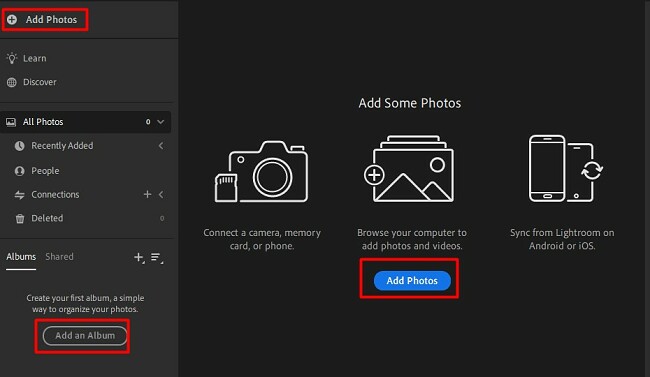This screenshot has height=377, width=650.
Task: Create new album with plus icon
Action: [x=139, y=258]
